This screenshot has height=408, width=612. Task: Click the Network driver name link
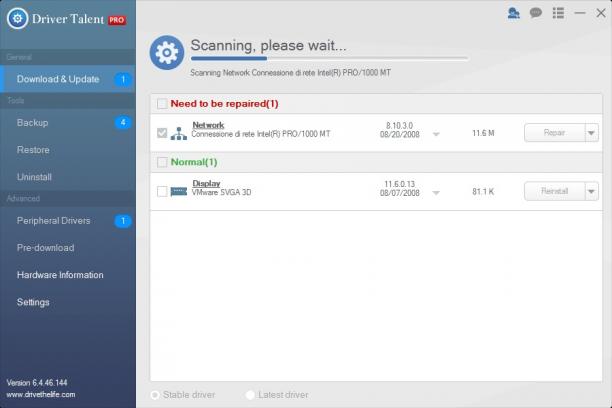[208, 125]
